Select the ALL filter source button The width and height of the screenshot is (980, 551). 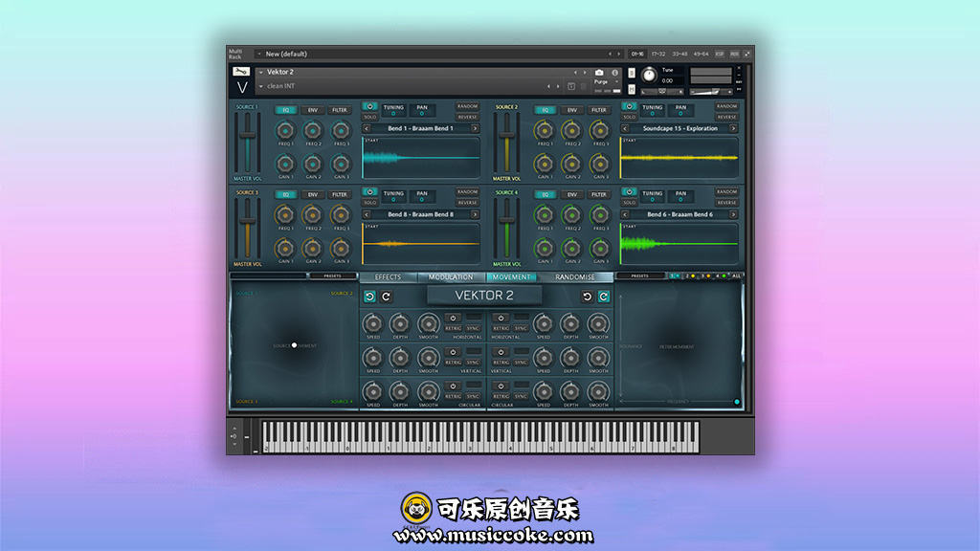pyautogui.click(x=736, y=275)
